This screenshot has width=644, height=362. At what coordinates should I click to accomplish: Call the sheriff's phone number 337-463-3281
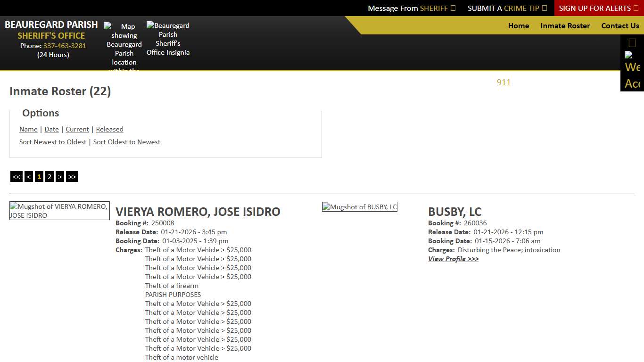pos(65,46)
